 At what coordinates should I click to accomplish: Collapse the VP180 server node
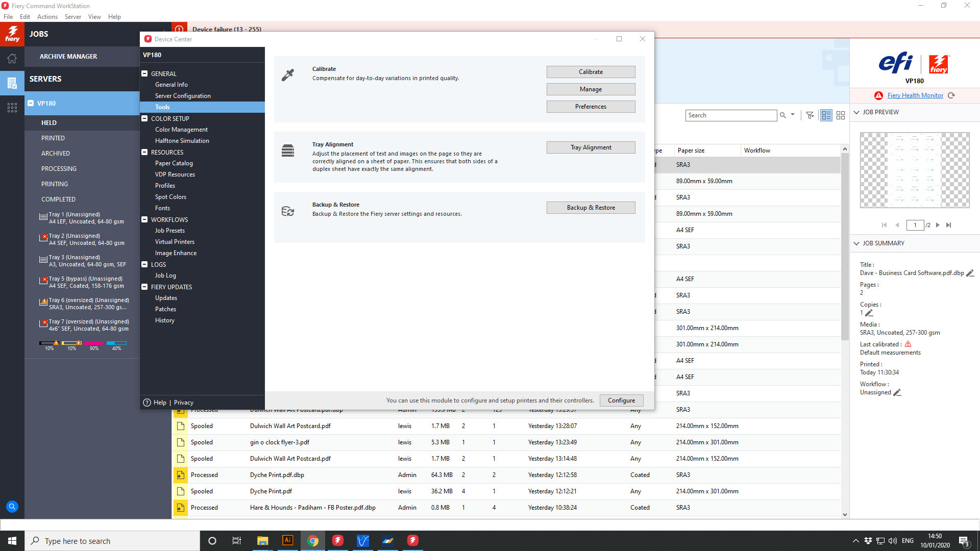31,103
